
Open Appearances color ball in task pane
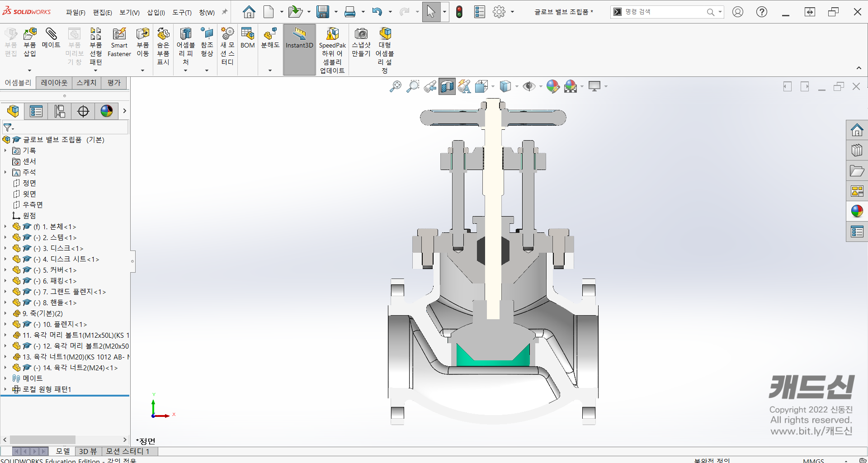[857, 211]
